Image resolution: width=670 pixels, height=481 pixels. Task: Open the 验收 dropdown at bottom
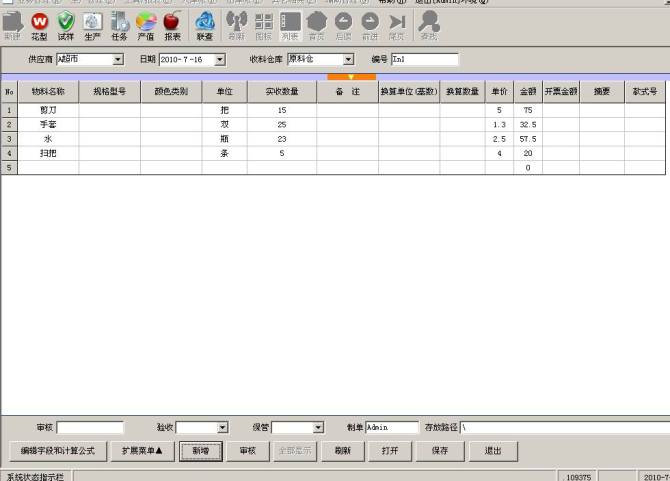coord(221,428)
